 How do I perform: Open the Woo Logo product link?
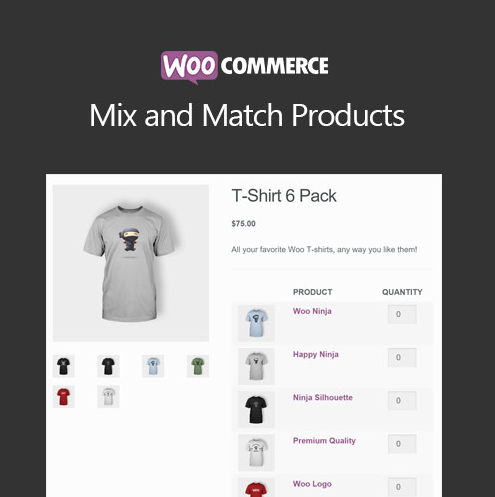pos(312,484)
